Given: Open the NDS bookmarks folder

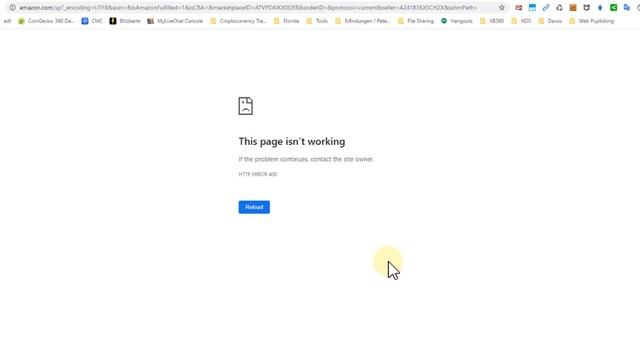Looking at the screenshot, I should click(521, 21).
